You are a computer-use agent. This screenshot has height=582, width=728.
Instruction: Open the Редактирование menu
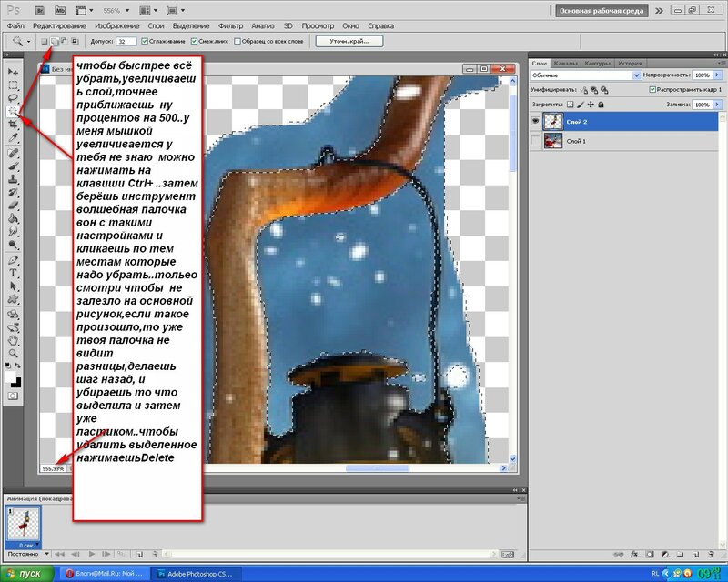[x=59, y=26]
